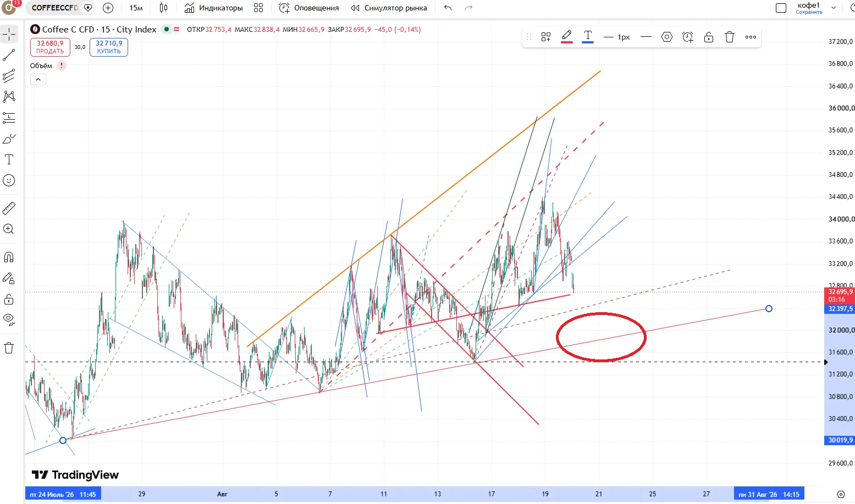Click the Объём volume indicator label
855x504 pixels.
(41, 65)
